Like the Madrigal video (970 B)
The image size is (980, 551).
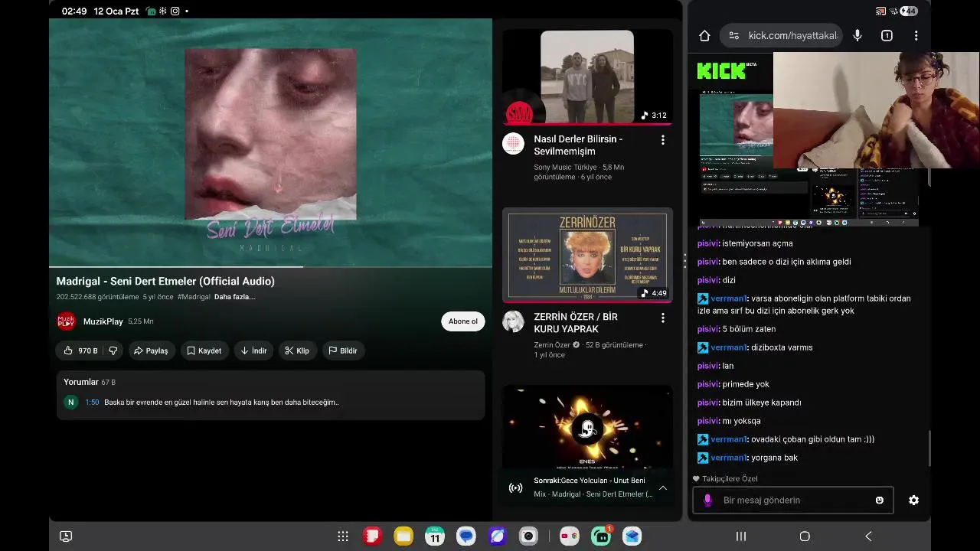pos(80,350)
